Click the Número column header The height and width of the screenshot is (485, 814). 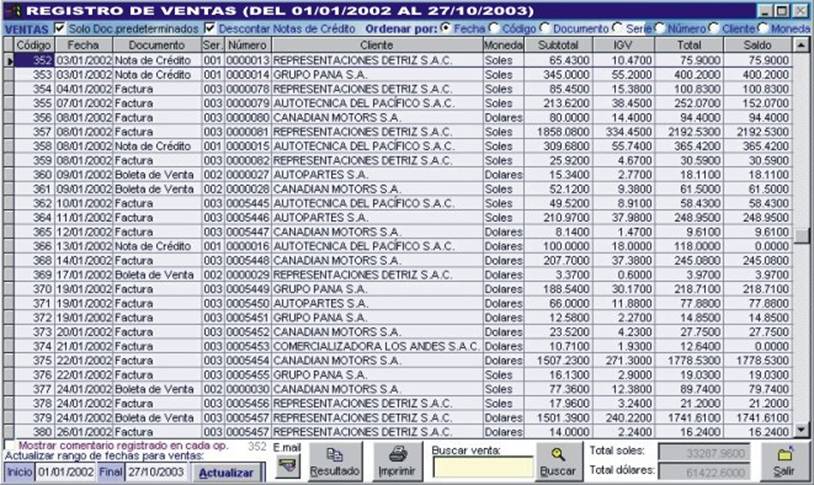[248, 45]
